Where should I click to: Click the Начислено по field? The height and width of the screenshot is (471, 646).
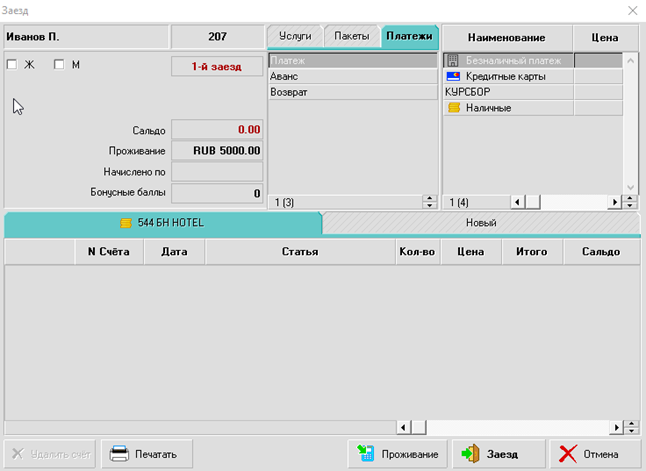pyautogui.click(x=216, y=172)
